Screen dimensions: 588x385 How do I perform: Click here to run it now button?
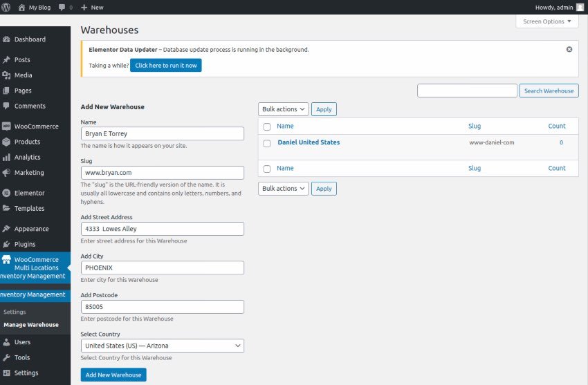[166, 65]
